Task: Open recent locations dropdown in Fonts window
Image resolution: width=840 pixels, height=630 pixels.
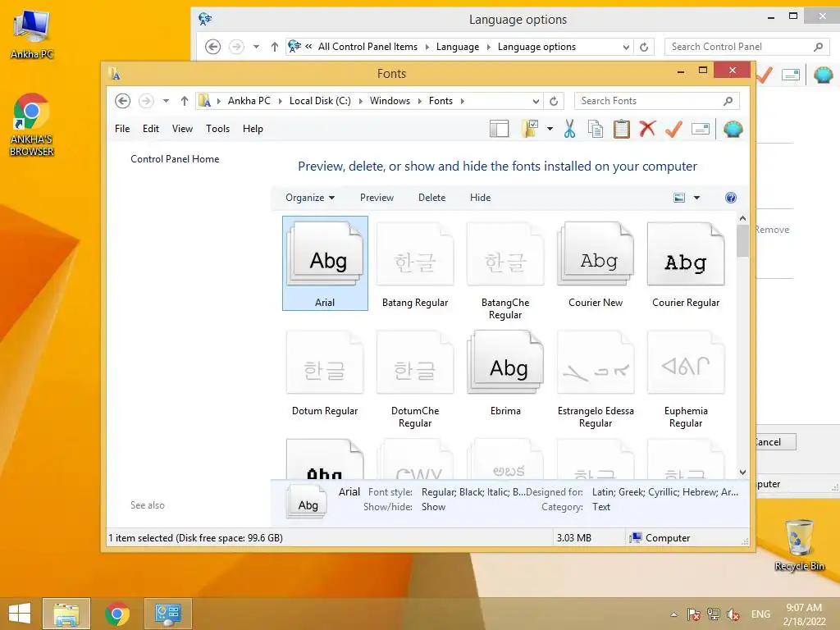Action: tap(166, 101)
